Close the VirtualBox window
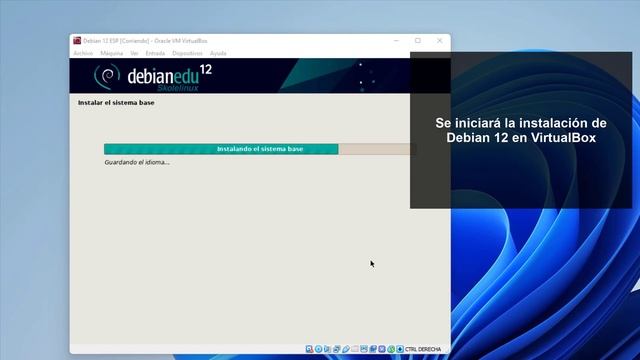Viewport: 640px width, 360px height. (440, 40)
